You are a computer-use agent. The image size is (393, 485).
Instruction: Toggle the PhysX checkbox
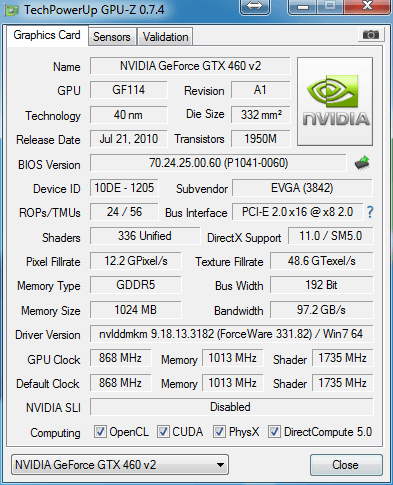[220, 432]
